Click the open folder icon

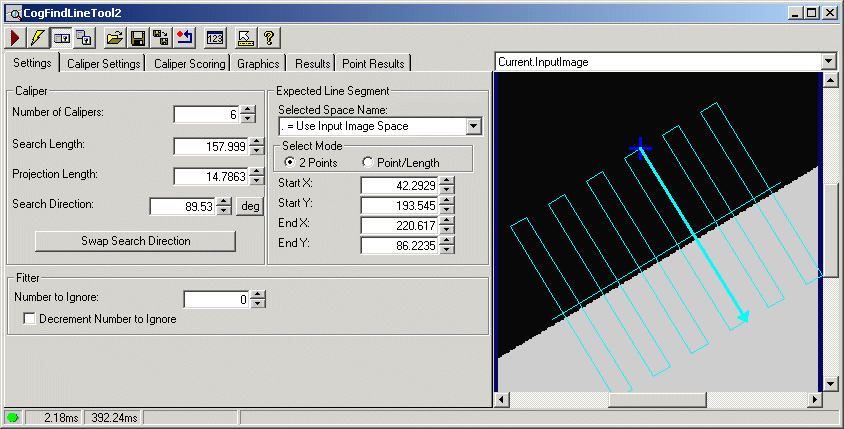[x=115, y=38]
